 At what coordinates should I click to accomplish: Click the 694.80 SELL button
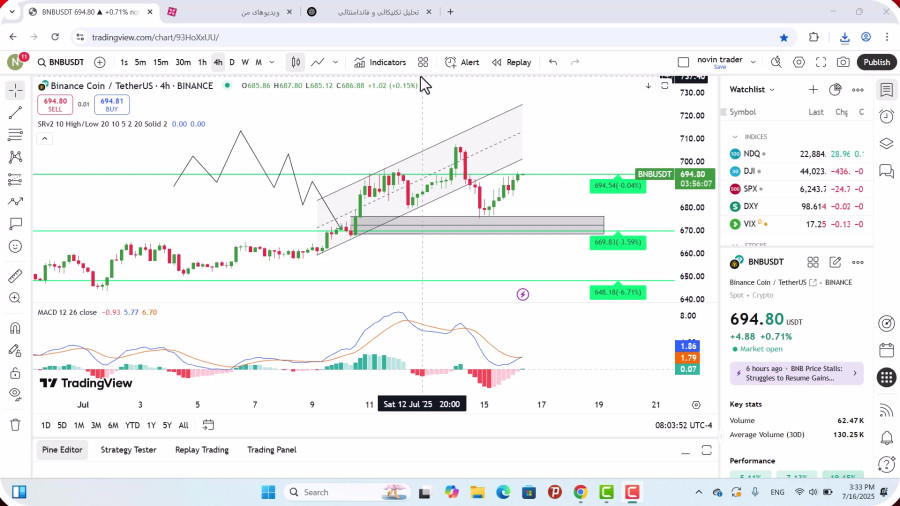(55, 104)
